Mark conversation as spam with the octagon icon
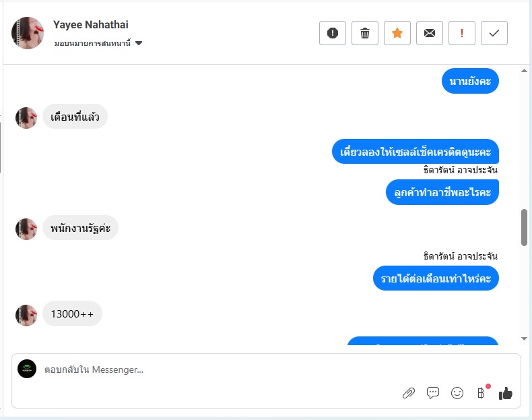532x420 pixels. (333, 33)
